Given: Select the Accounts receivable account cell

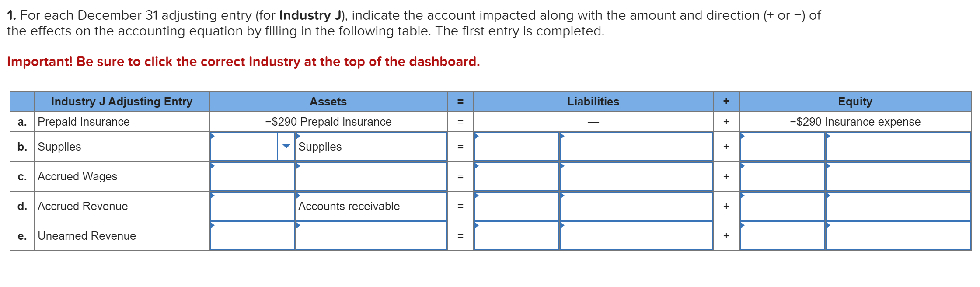Looking at the screenshot, I should (x=371, y=206).
